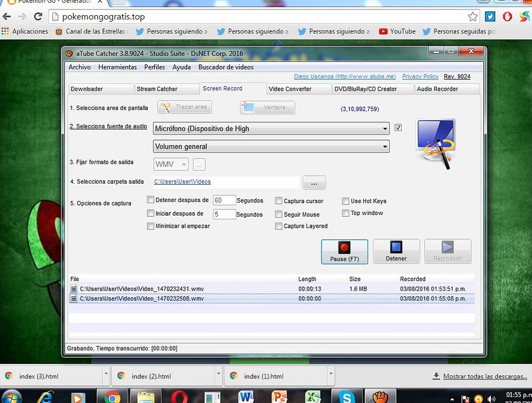
Task: Expand the index (3).html download options arrow
Action: click(106, 373)
